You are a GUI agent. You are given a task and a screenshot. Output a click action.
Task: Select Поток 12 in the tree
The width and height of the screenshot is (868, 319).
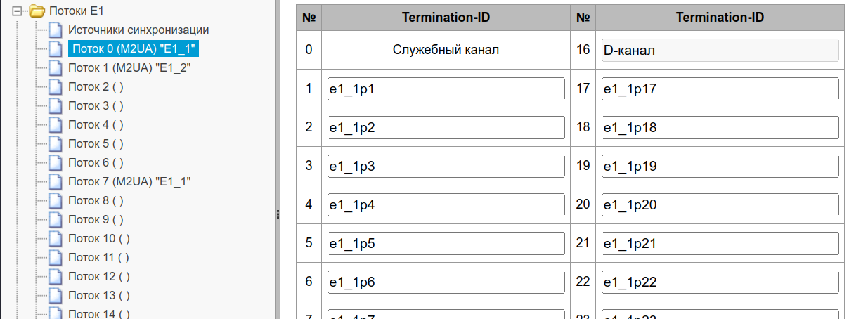tap(98, 277)
